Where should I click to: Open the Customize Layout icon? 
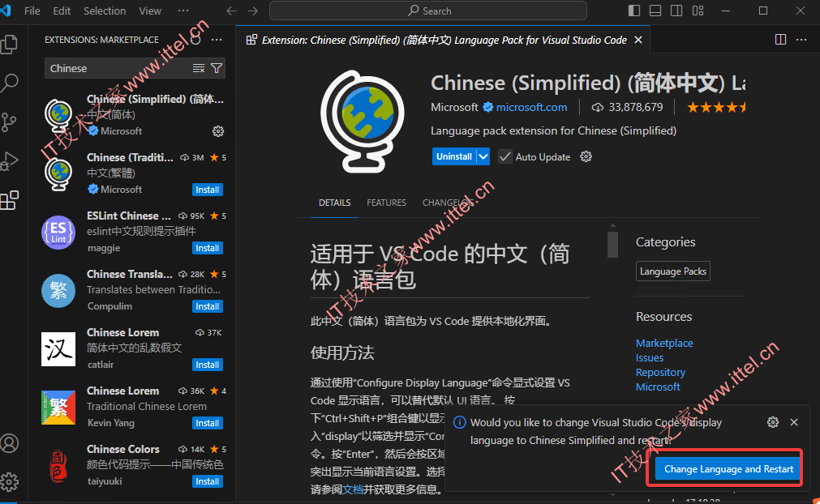tap(698, 11)
